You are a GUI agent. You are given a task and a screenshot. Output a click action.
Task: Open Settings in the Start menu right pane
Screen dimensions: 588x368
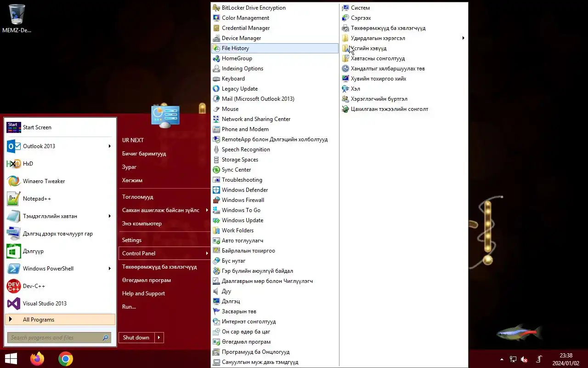164,240
